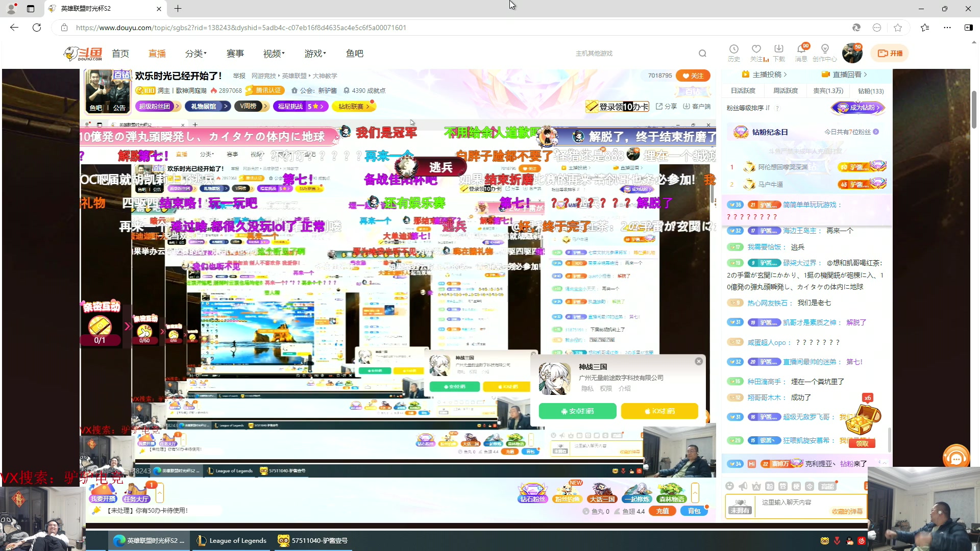980x551 pixels.
Task: Toggle the 管 chat toolbar icon
Action: [783, 486]
